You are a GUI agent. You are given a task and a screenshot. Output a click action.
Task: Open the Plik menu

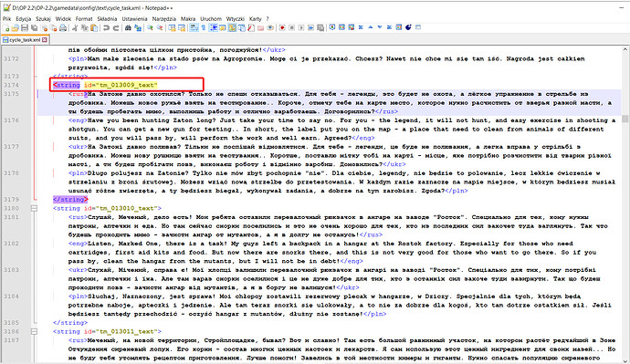point(6,19)
